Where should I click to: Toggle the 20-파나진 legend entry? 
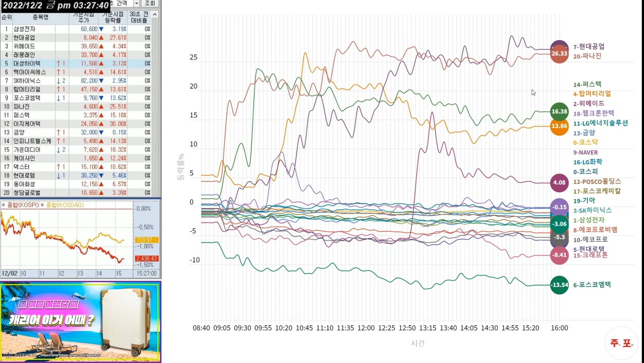coord(587,56)
